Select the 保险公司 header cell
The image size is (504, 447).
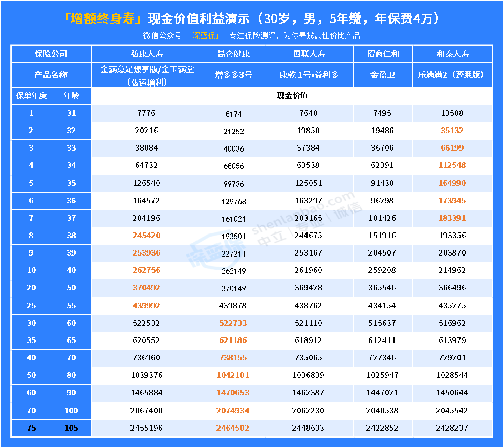(x=51, y=54)
